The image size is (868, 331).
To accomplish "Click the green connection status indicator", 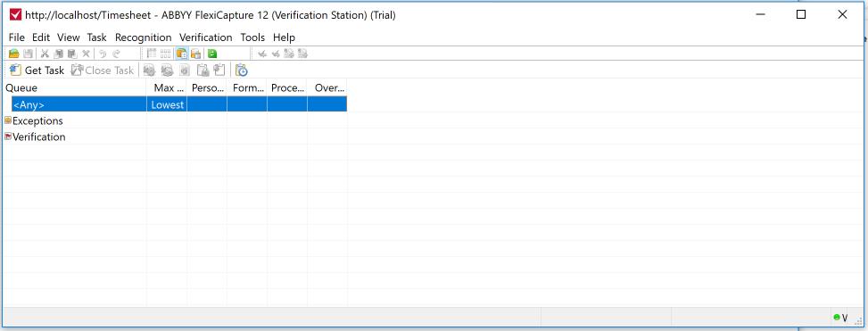I will (837, 317).
